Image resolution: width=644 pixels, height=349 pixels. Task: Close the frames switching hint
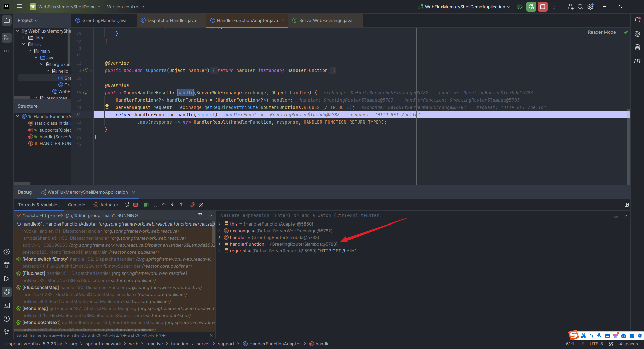211,335
